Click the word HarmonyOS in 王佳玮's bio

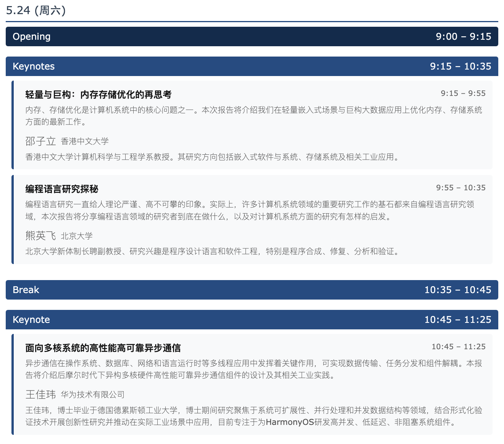click(290, 422)
